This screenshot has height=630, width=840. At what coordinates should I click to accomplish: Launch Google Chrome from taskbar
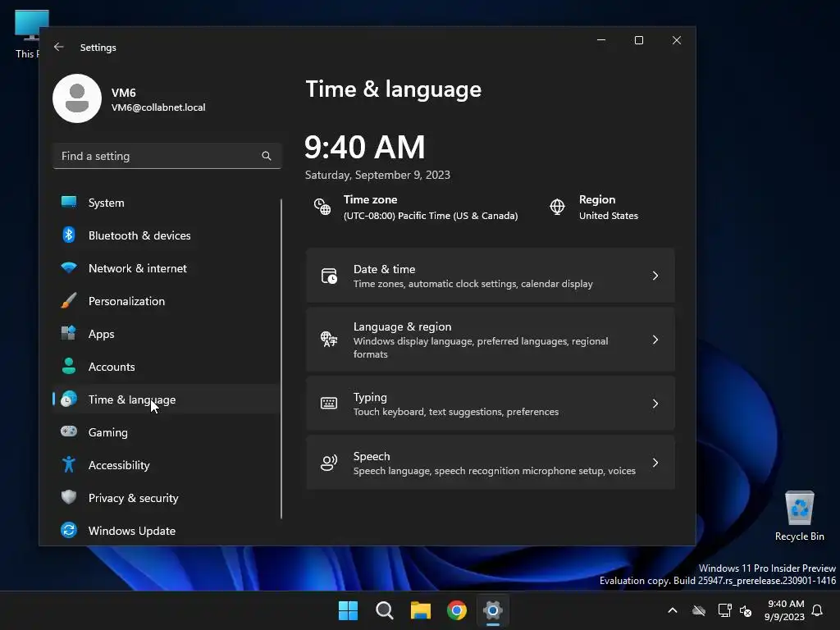coord(457,610)
